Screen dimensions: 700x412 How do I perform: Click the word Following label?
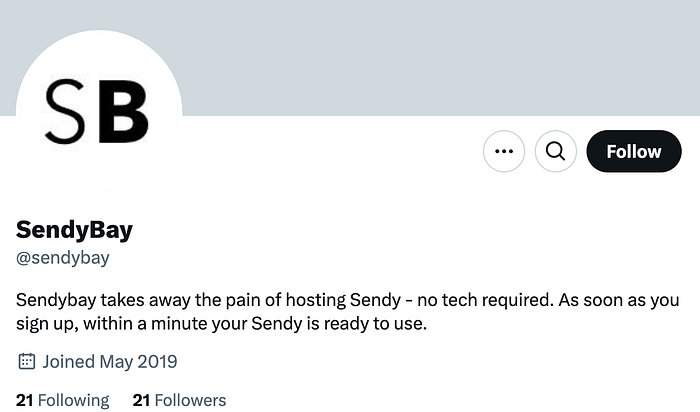pos(74,400)
